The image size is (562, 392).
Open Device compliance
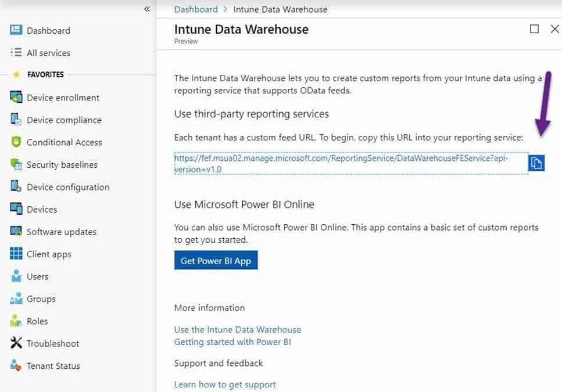coord(64,120)
